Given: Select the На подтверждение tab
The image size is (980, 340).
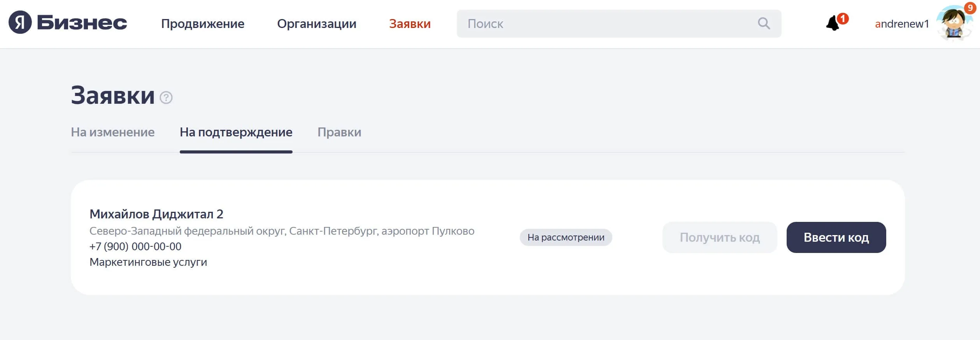Looking at the screenshot, I should pyautogui.click(x=236, y=133).
